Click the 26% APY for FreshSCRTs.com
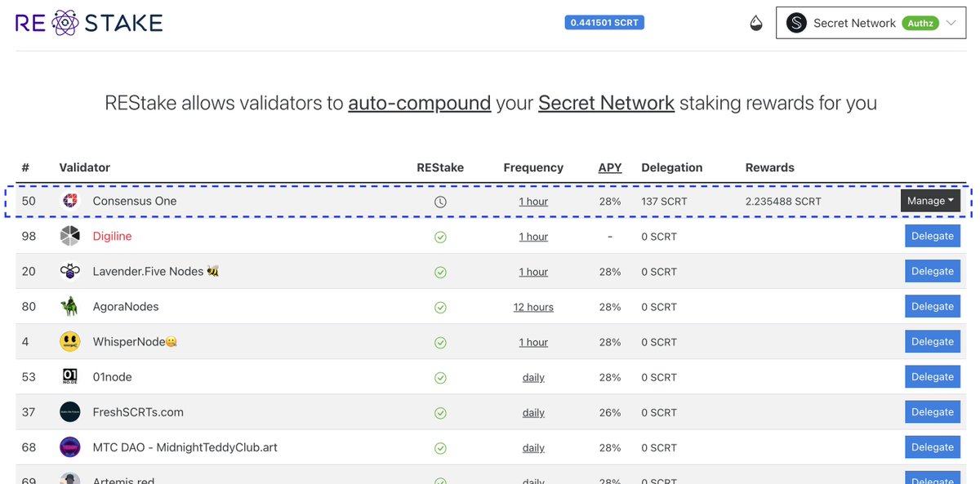 pos(610,412)
